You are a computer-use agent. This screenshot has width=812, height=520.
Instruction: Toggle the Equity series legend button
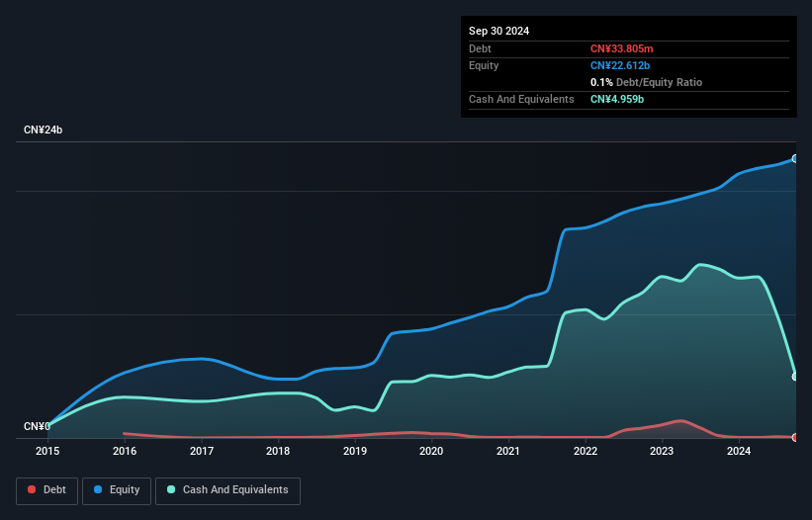coord(117,490)
